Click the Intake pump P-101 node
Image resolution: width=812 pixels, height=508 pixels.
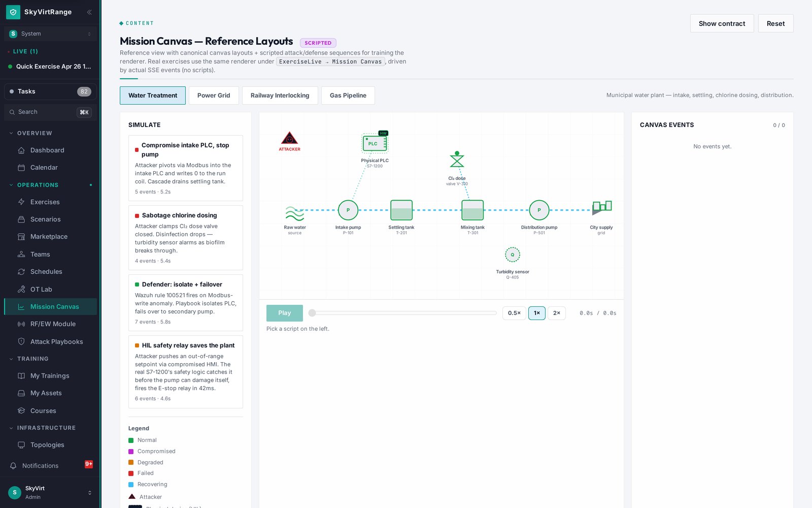[x=348, y=210]
